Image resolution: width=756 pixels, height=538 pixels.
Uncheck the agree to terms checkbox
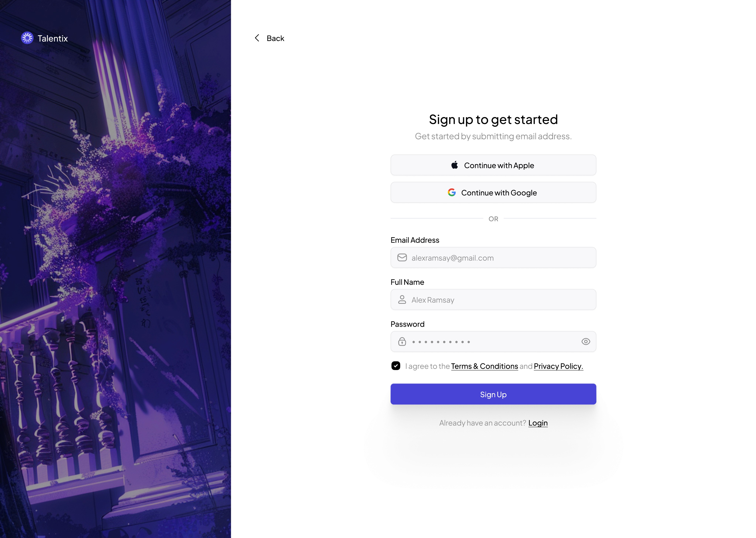coord(396,366)
